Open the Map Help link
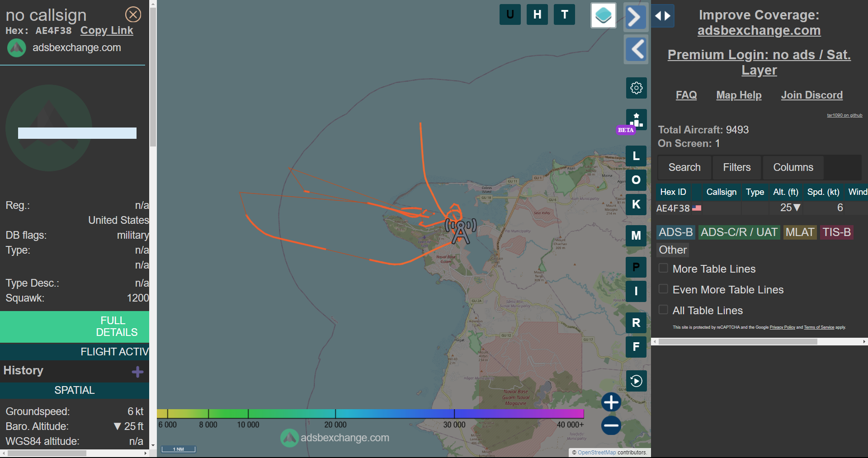This screenshot has width=868, height=458. 739,95
